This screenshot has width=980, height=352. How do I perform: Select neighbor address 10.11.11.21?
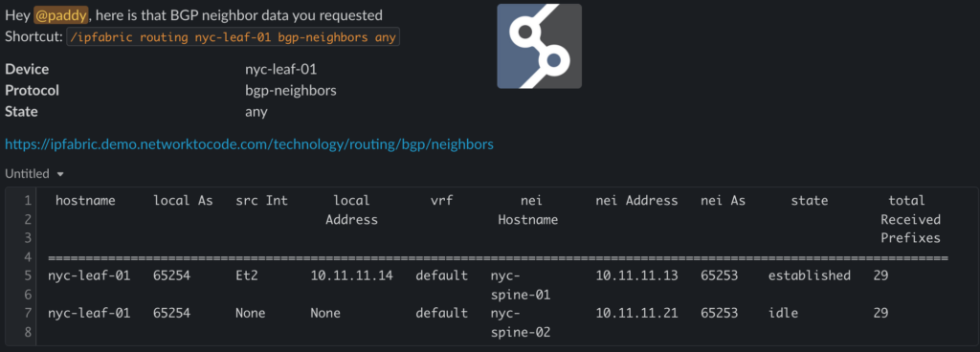pos(636,314)
